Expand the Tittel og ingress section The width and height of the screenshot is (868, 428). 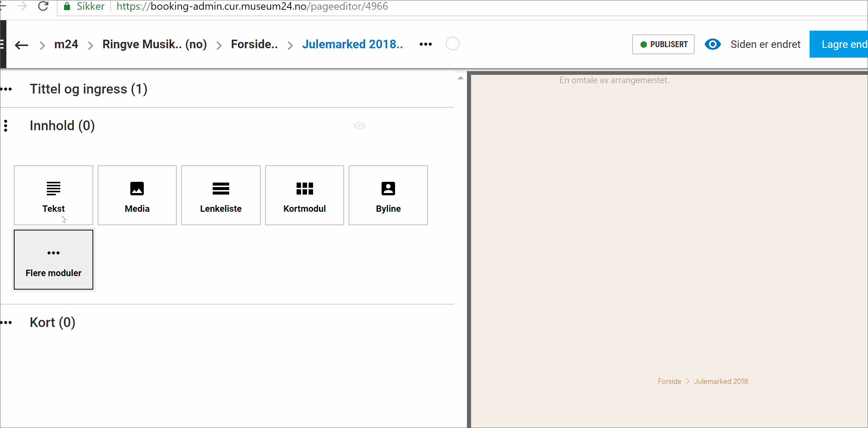click(88, 89)
